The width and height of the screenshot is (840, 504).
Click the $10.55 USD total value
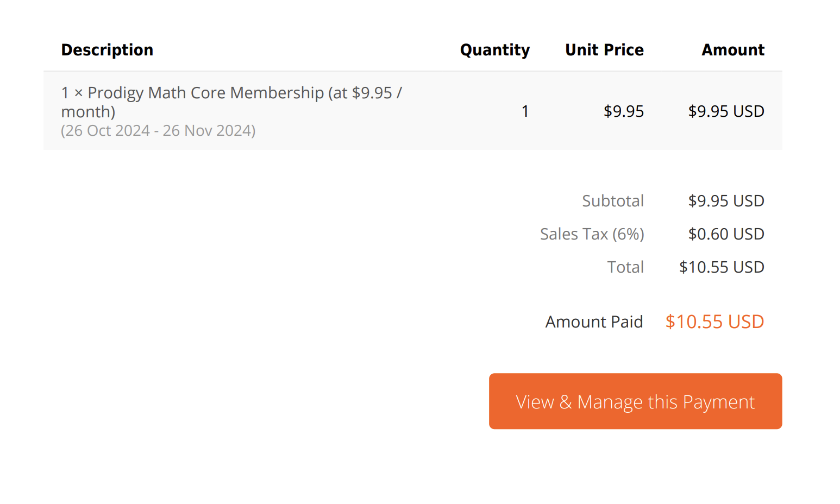pos(722,267)
